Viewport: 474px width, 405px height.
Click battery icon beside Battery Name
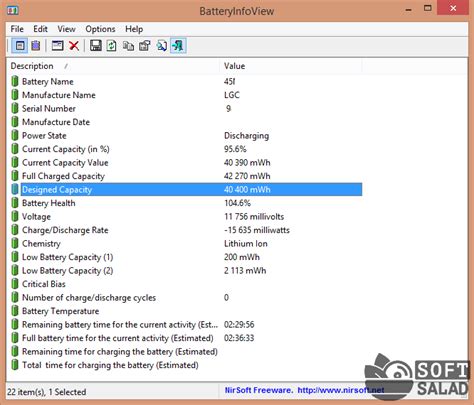(x=15, y=81)
